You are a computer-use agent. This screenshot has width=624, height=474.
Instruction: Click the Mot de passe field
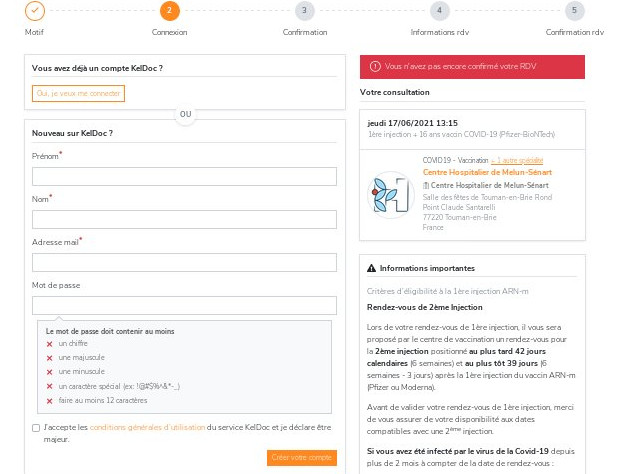pos(184,305)
